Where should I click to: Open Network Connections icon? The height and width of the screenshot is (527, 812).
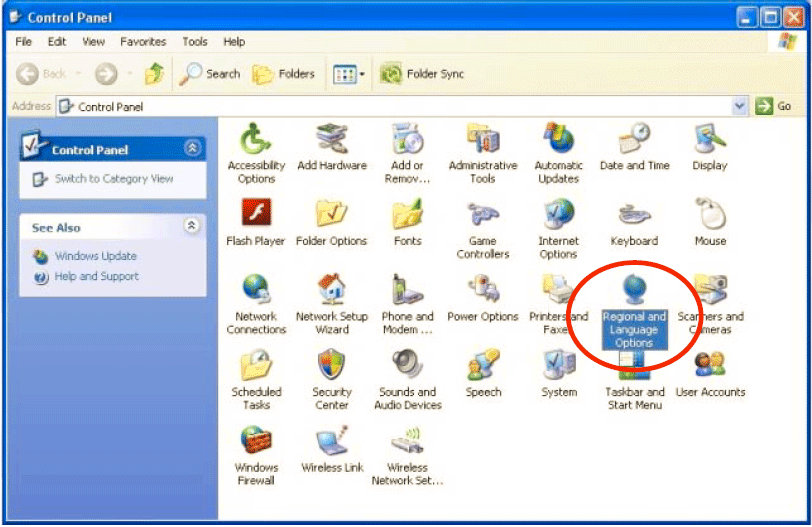pos(256,290)
